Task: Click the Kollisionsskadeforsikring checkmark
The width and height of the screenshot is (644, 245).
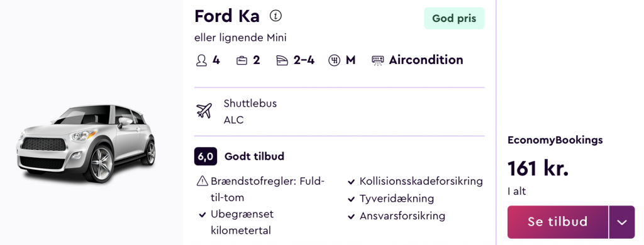Action: point(351,182)
